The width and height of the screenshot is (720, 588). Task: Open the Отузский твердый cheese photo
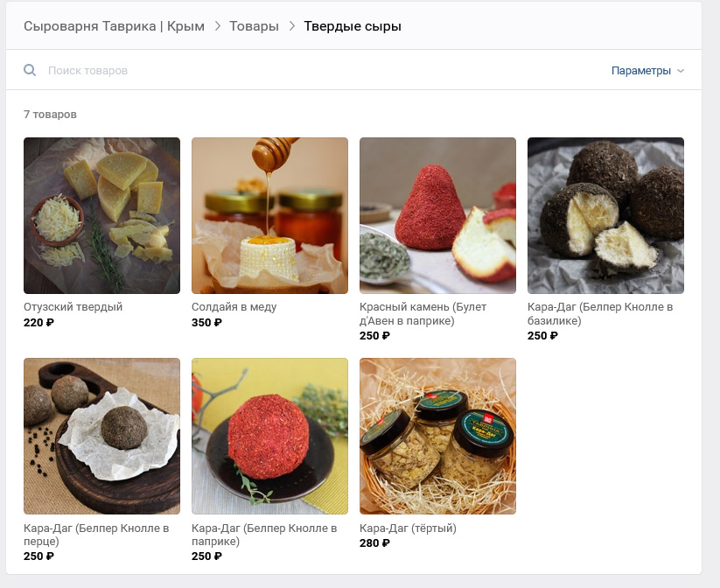point(102,215)
